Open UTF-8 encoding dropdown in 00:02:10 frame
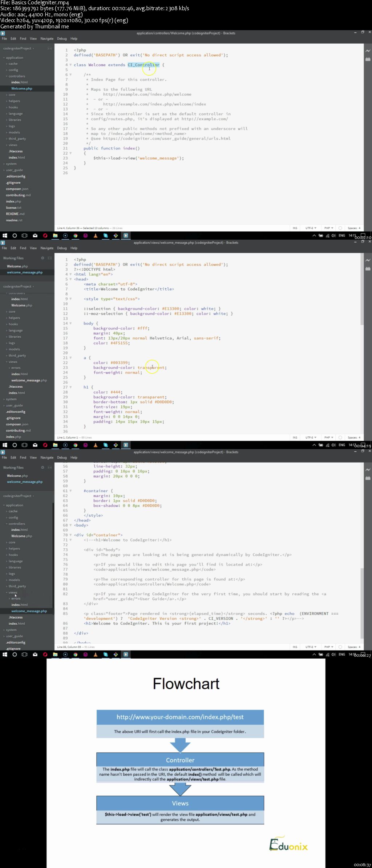This screenshot has width=372, height=868. coord(311,228)
